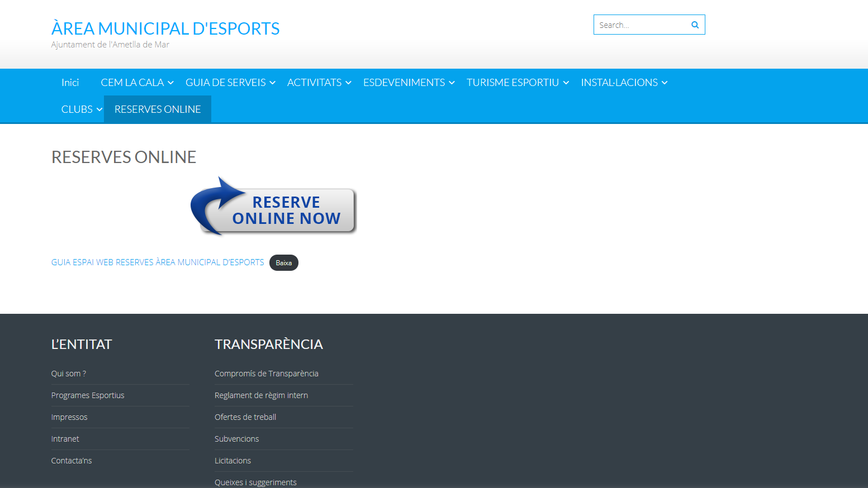Screen dimensions: 868x488
Task: Open the Qui som ? footer link
Action: click(x=69, y=374)
